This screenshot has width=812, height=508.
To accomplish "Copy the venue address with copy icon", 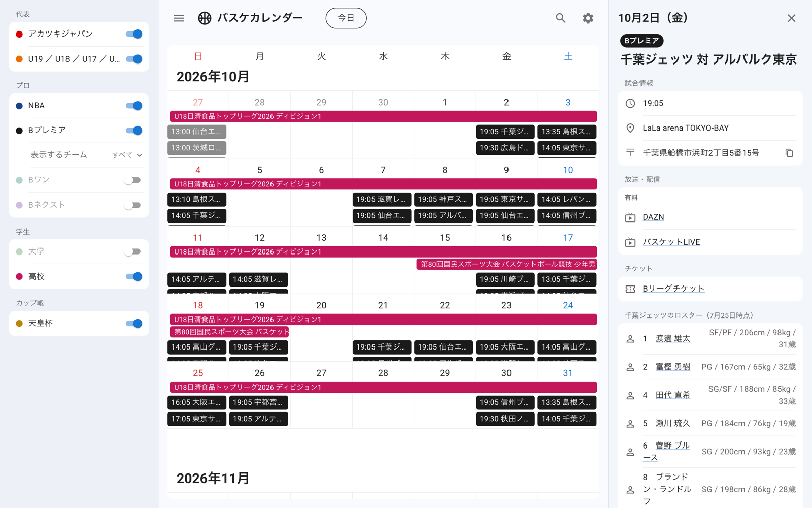I will (789, 153).
